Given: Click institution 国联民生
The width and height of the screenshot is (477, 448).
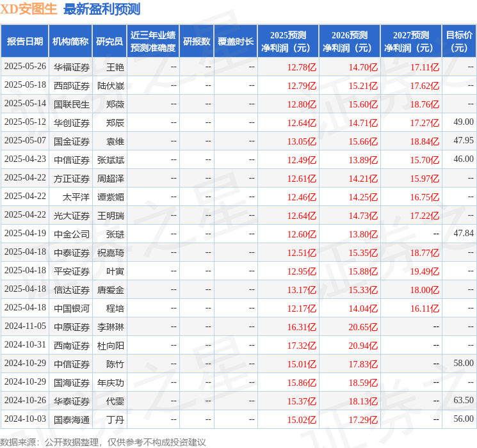Looking at the screenshot, I should [x=72, y=104].
